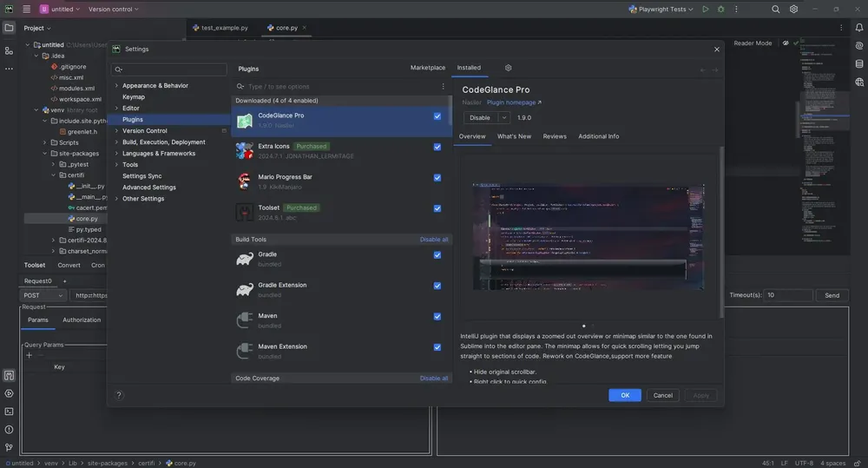Image resolution: width=868 pixels, height=468 pixels.
Task: Open More Actions kebab in top toolbar
Action: pos(736,9)
